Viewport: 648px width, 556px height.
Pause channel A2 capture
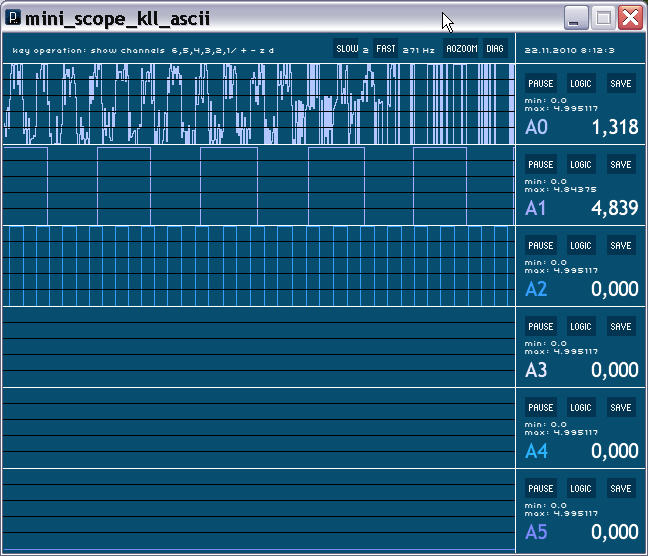click(x=541, y=246)
